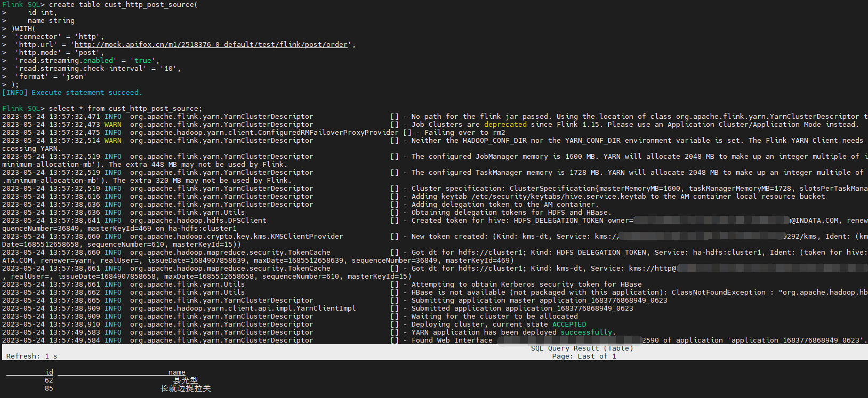Click the 'id' column header in results
Image resolution: width=868 pixels, height=398 pixels.
(x=49, y=372)
